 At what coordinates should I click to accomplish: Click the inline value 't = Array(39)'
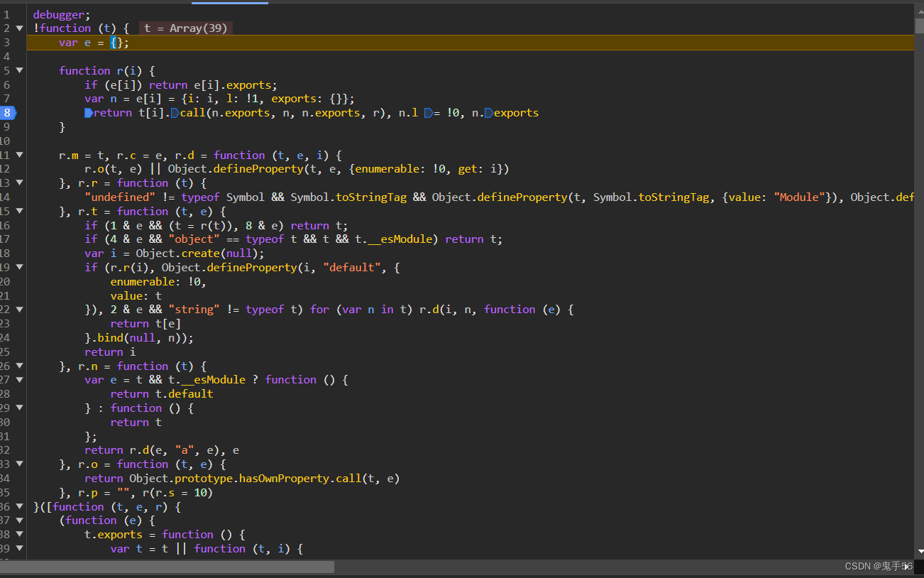[185, 28]
